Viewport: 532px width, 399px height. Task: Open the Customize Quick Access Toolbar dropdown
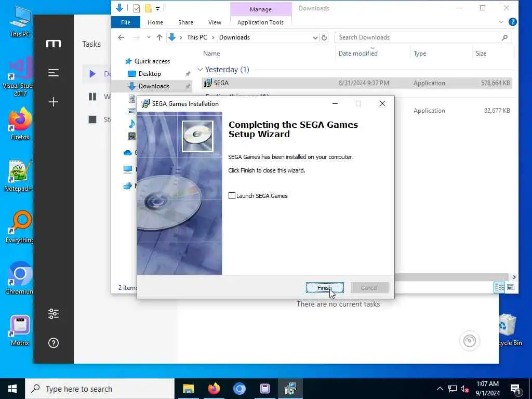coord(158,8)
